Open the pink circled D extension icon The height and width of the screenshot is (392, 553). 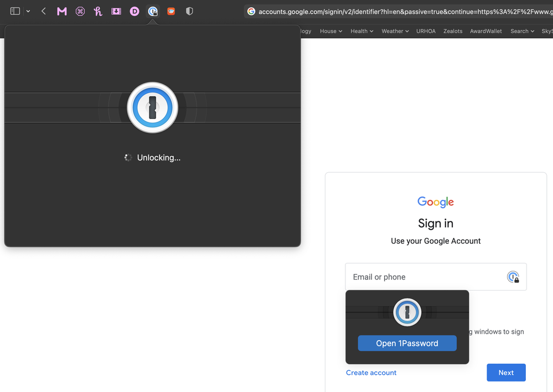[135, 11]
